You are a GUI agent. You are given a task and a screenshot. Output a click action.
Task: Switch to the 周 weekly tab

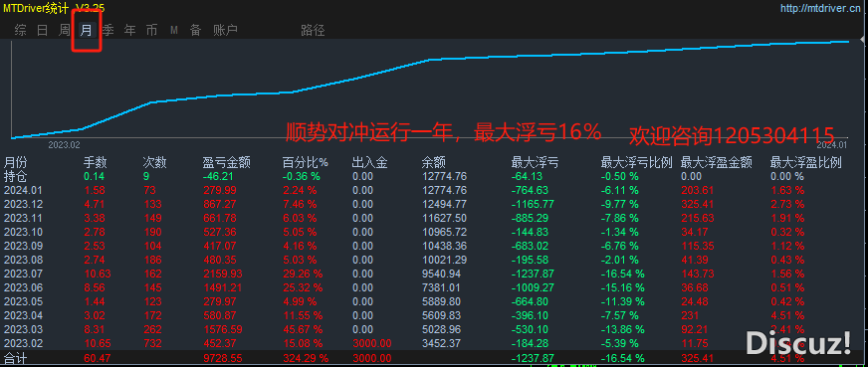point(65,31)
